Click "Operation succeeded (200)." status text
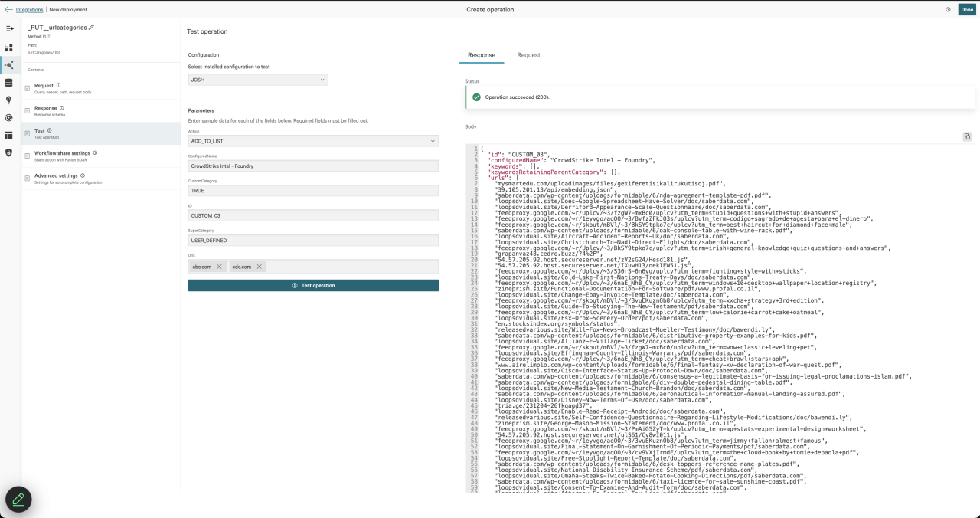The image size is (980, 518). pyautogui.click(x=517, y=97)
